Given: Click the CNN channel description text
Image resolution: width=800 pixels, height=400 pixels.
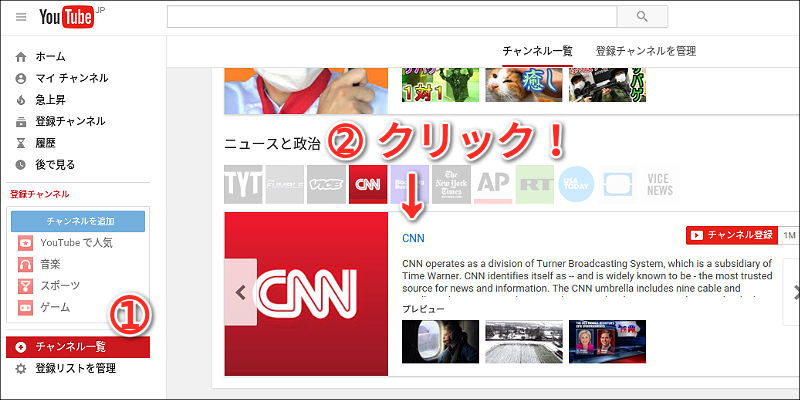Looking at the screenshot, I should (587, 278).
